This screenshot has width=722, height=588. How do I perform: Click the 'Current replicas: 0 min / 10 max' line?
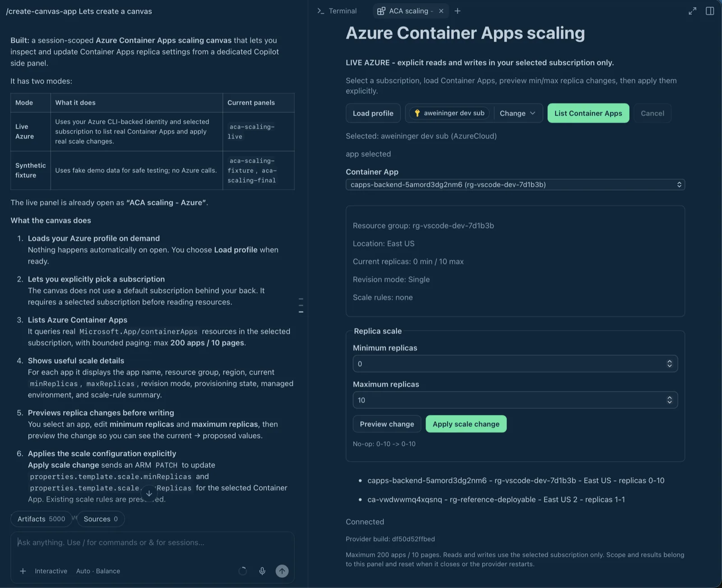(x=408, y=262)
